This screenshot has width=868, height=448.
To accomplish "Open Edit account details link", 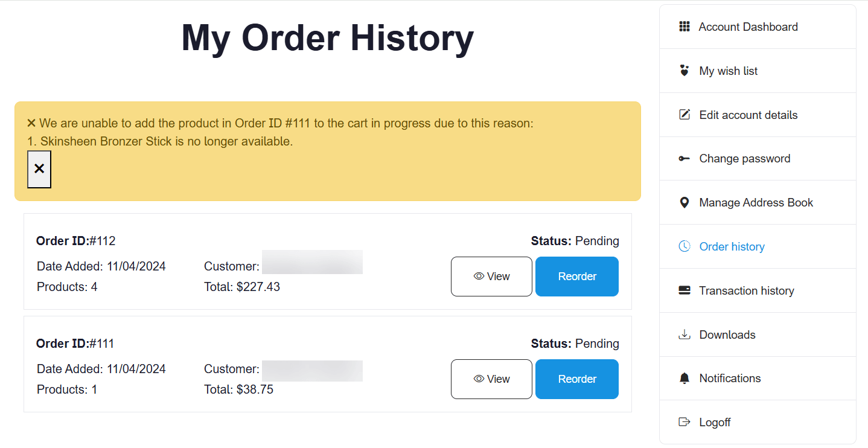I will click(748, 115).
